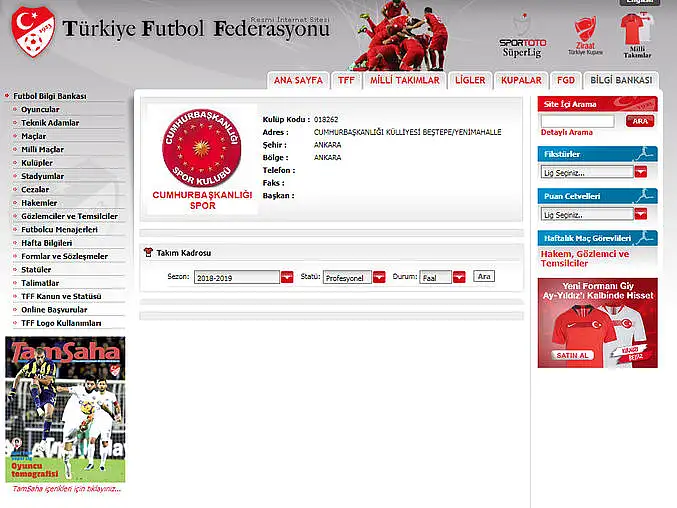The height and width of the screenshot is (508, 677).
Task: Open the Milli Takımlar jersey icon
Action: pos(636,35)
